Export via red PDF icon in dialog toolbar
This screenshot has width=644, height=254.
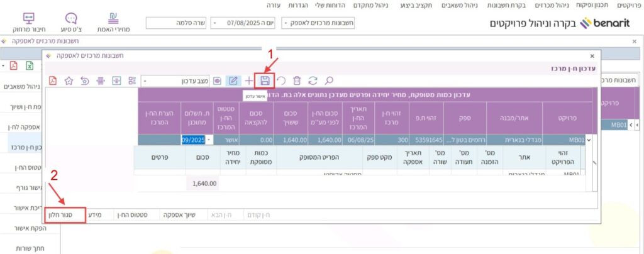tap(53, 80)
